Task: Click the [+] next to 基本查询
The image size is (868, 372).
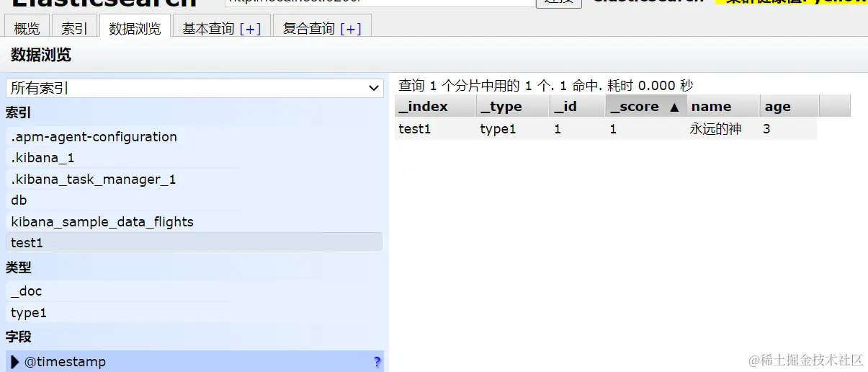Action: pyautogui.click(x=250, y=28)
